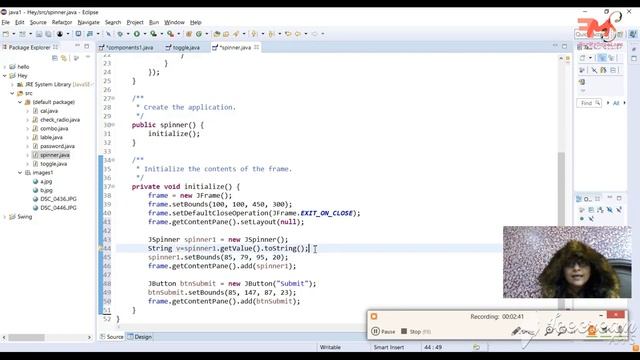Expand the Swing project node
Viewport: 640px width, 360px height.
(4, 217)
